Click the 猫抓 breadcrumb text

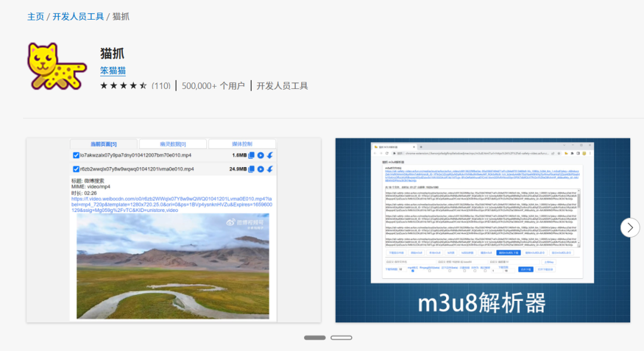[x=120, y=17]
